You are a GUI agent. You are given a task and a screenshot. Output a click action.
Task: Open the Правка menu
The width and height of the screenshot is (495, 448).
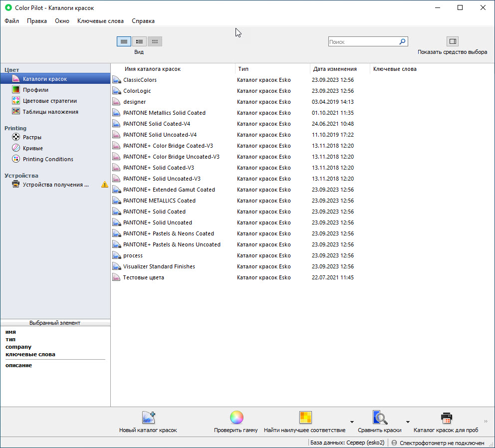coord(36,21)
